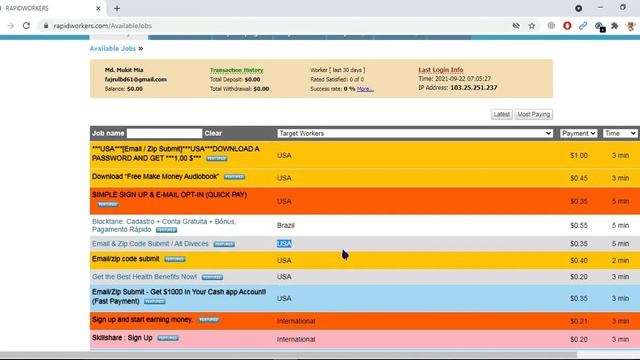Sort jobs by Latest
This screenshot has width=640, height=360.
[x=501, y=114]
